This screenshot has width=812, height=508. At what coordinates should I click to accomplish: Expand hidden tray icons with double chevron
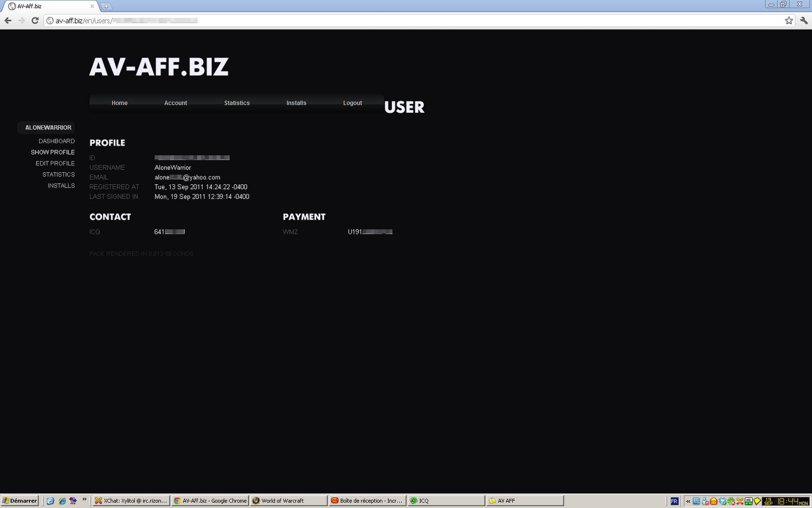(x=688, y=501)
